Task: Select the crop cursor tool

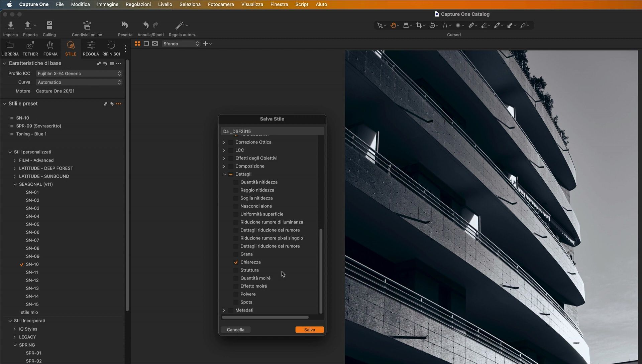Action: [x=419, y=25]
